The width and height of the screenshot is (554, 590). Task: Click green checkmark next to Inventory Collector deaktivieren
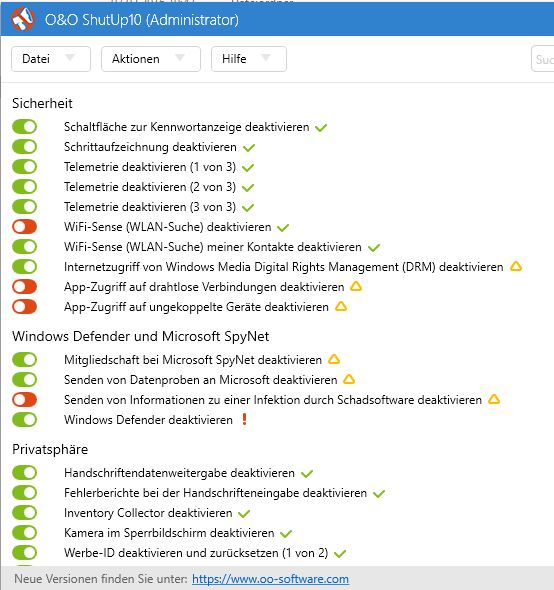[x=244, y=514]
